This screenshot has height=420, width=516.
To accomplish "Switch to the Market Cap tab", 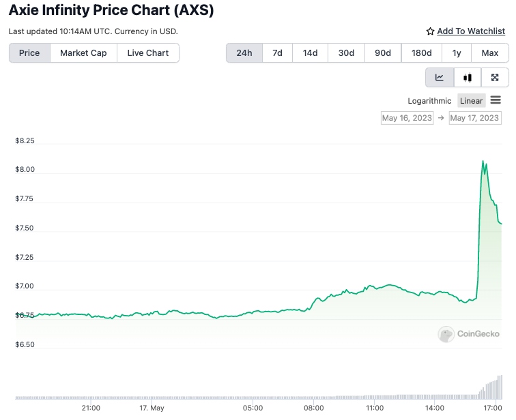I will (x=83, y=53).
